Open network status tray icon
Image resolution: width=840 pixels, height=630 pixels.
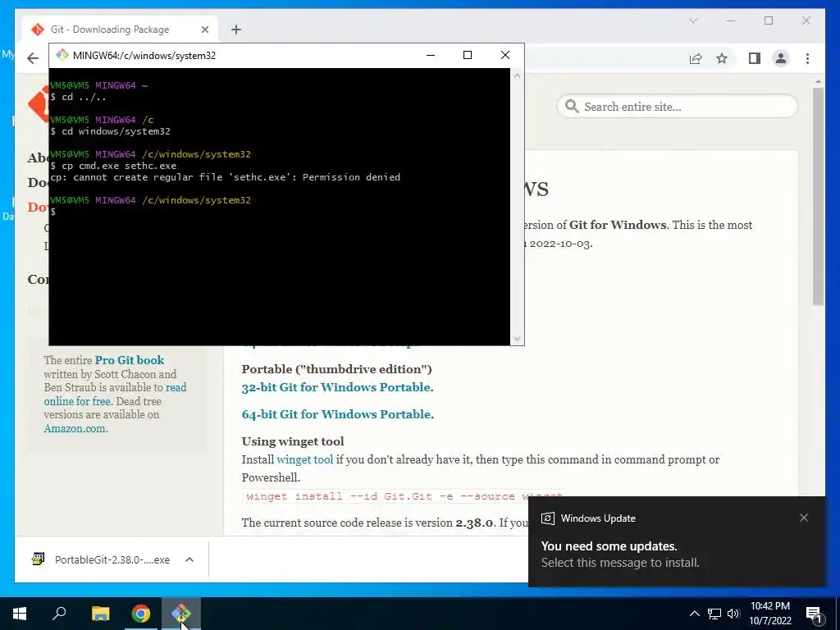coord(714,614)
